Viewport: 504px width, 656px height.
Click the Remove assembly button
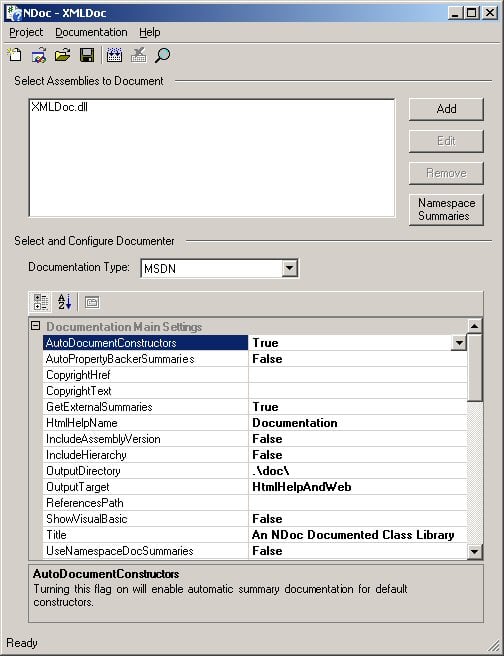click(446, 173)
